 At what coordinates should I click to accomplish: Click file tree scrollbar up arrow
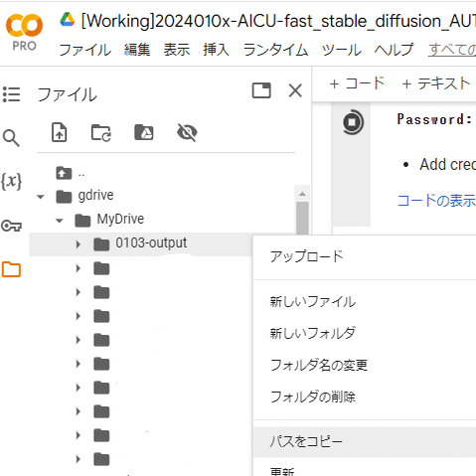pyautogui.click(x=302, y=194)
